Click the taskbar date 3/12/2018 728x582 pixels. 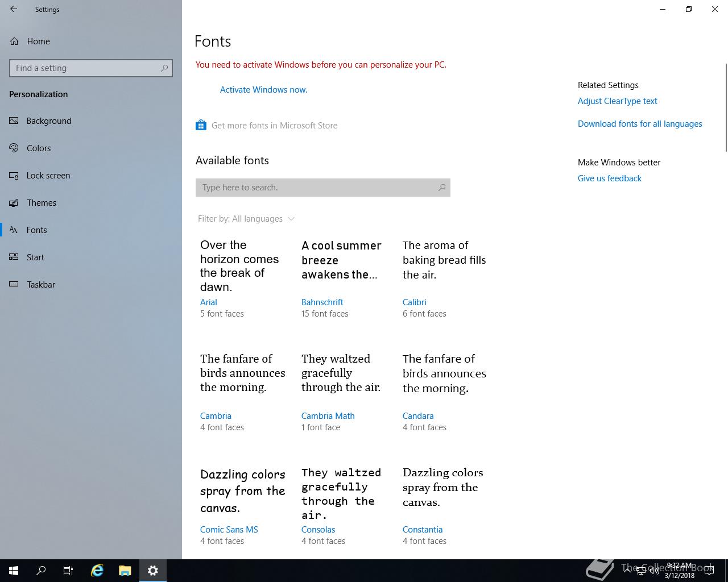coord(680,575)
